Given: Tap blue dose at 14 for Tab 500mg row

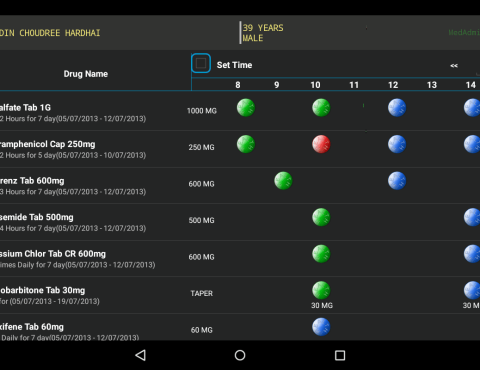Looking at the screenshot, I should (x=472, y=217).
